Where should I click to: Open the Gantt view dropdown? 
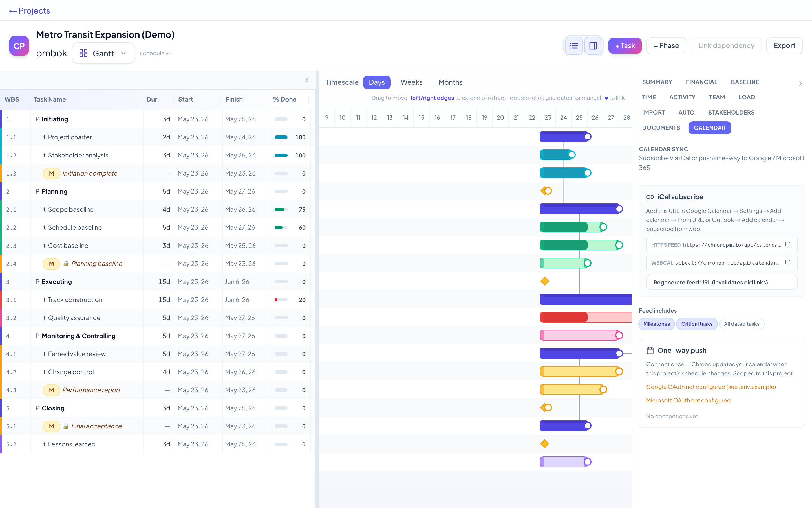coord(103,53)
